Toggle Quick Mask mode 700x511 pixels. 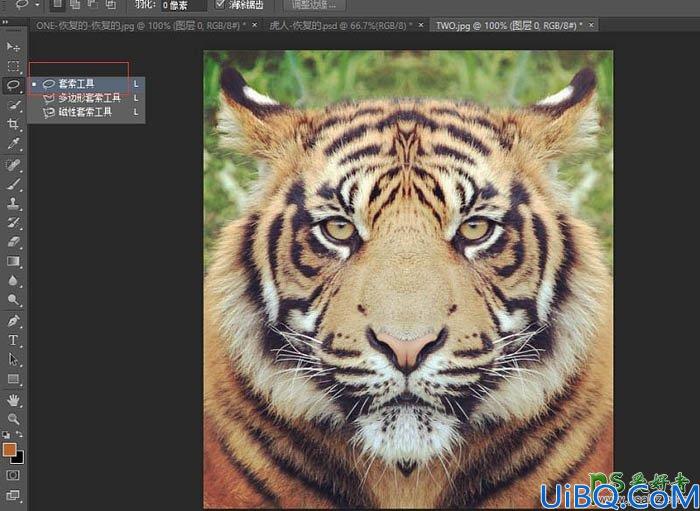click(x=13, y=475)
